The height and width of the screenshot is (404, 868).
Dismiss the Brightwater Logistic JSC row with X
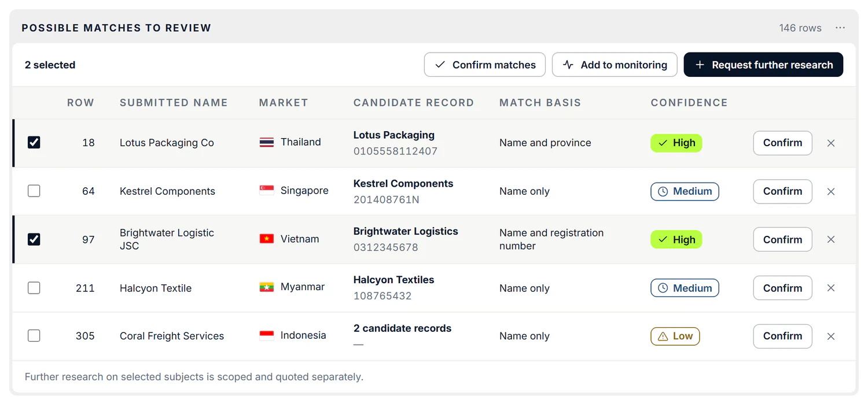click(x=831, y=239)
